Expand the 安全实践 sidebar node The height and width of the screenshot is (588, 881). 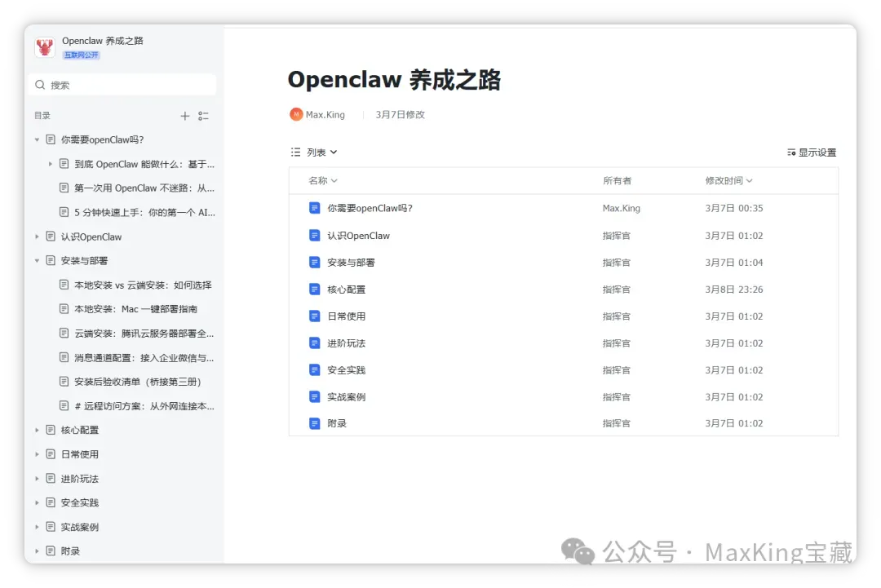(x=37, y=502)
